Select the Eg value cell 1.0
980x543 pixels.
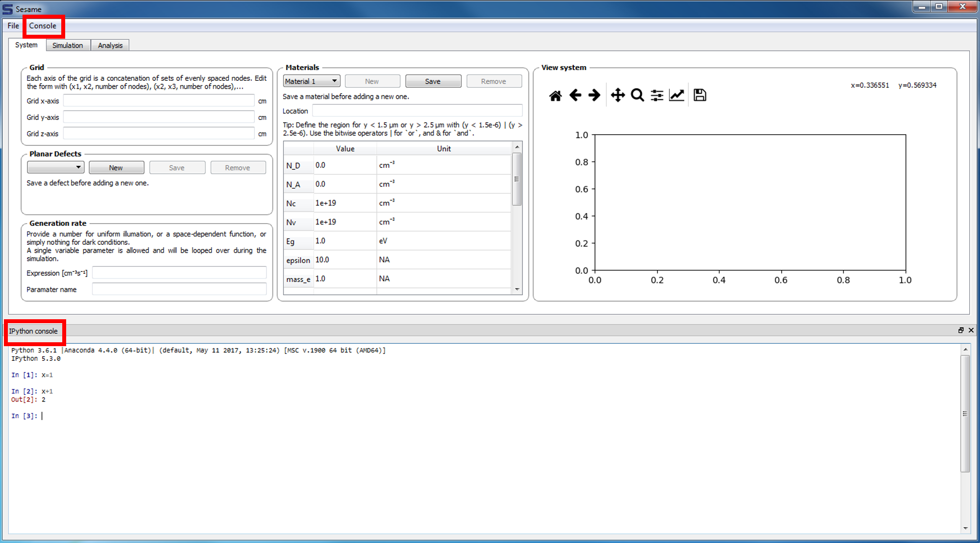pyautogui.click(x=345, y=241)
